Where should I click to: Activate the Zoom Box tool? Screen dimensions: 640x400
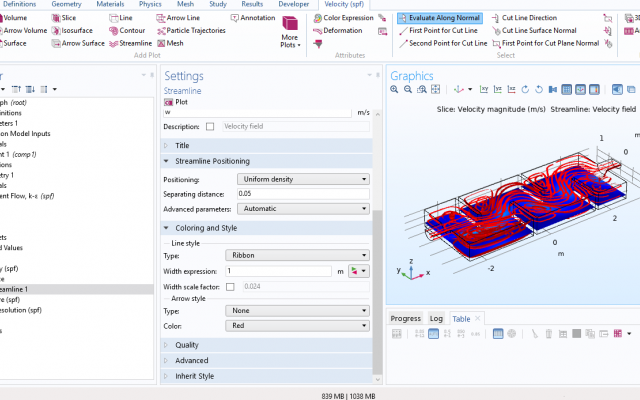click(422, 89)
